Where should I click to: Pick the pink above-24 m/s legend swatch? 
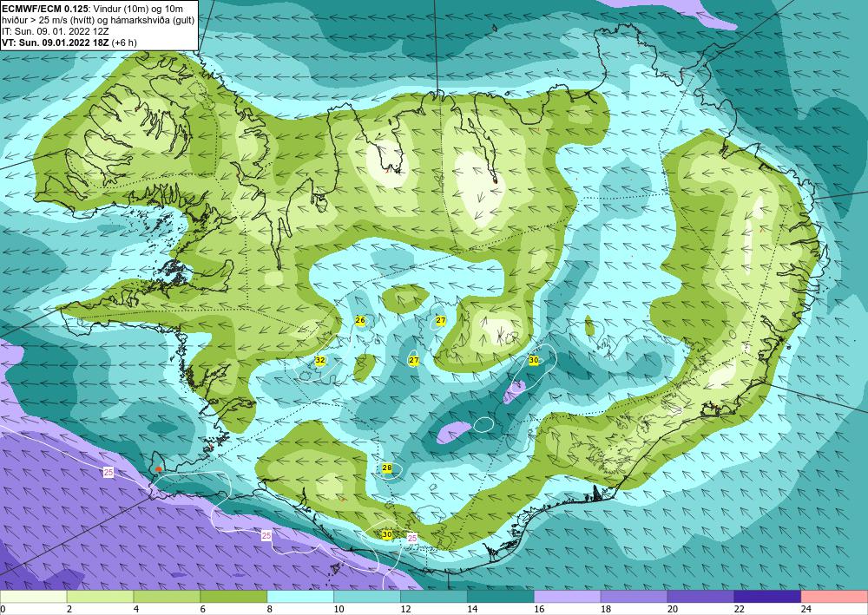click(x=834, y=597)
